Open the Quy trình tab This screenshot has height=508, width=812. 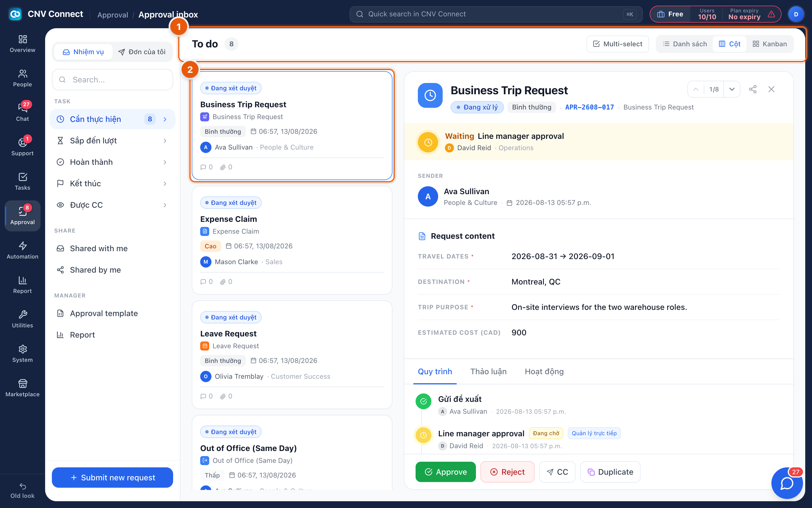pos(435,372)
